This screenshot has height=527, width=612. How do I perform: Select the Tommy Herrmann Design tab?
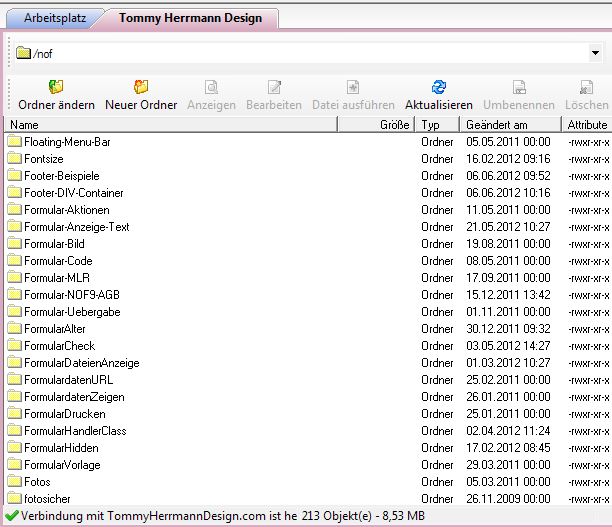(190, 18)
